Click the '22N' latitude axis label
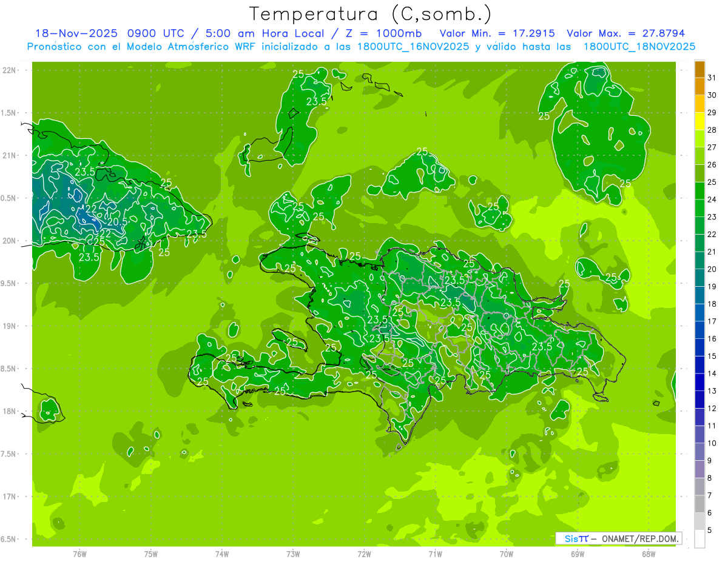Screen dimensions: 728x562 (10, 70)
